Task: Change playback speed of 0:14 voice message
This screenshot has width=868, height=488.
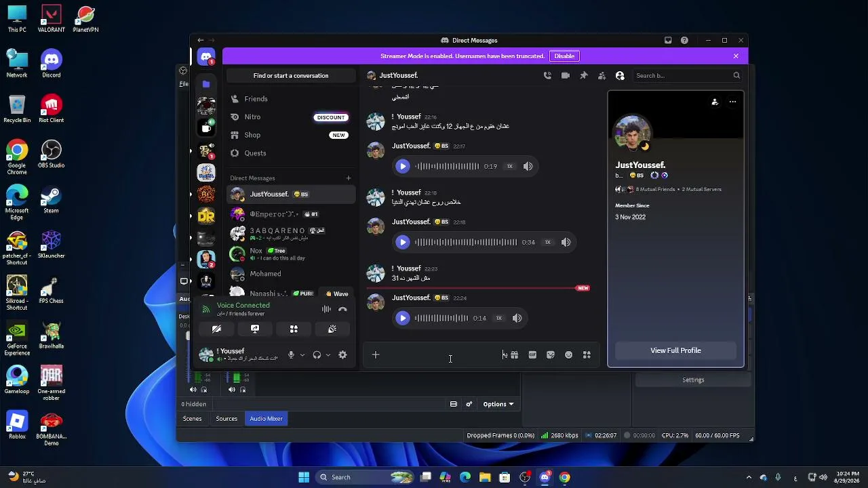Action: (x=499, y=318)
